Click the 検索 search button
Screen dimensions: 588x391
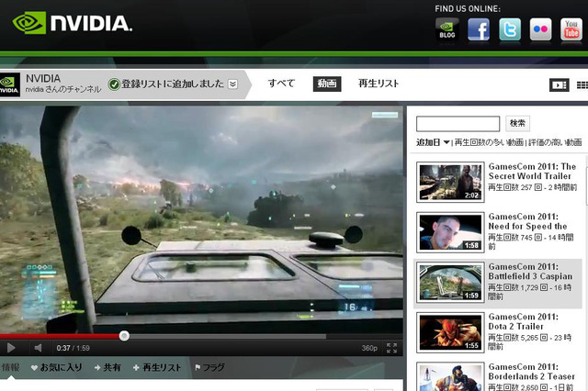coord(517,123)
